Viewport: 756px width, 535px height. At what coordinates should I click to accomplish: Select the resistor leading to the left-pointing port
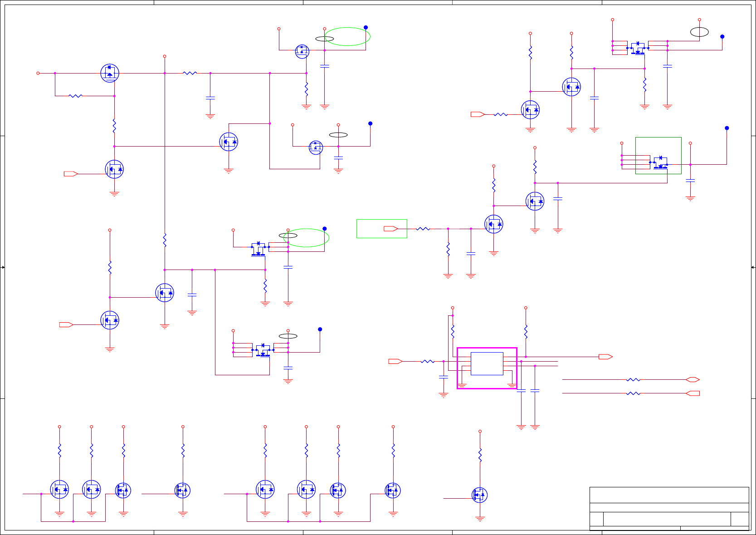(633, 393)
